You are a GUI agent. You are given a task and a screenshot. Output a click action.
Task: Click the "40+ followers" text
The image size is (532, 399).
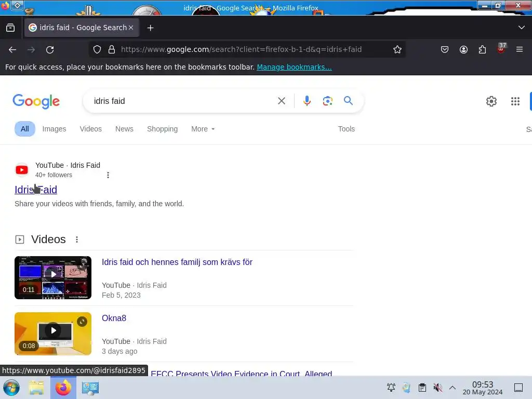pos(54,175)
